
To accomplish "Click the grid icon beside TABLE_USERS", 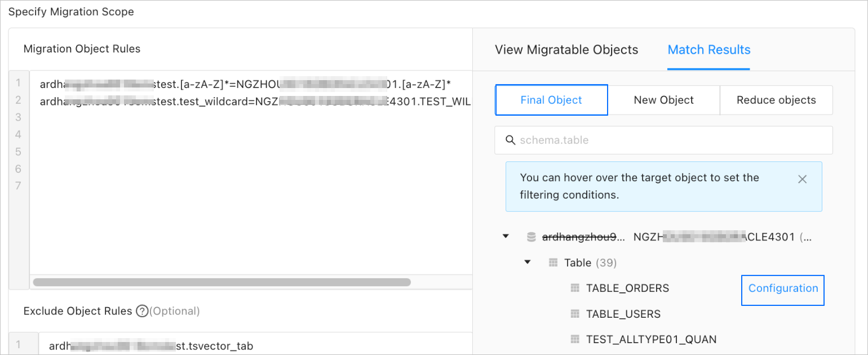I will [x=575, y=314].
